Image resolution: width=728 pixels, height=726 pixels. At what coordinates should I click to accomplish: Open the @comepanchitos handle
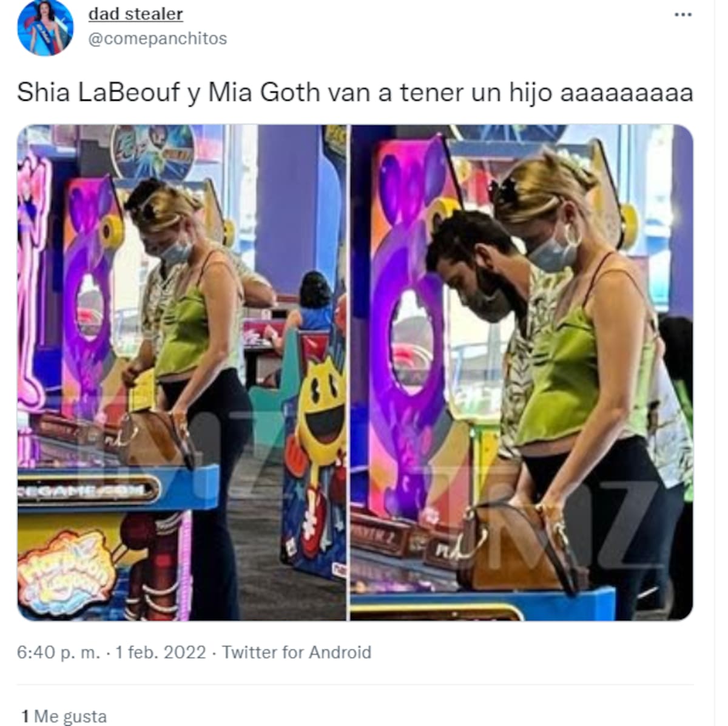point(158,38)
